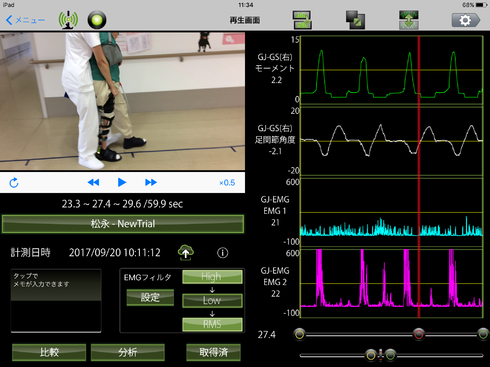The image size is (490, 367).
Task: Open the settings gear button
Action: (x=466, y=20)
